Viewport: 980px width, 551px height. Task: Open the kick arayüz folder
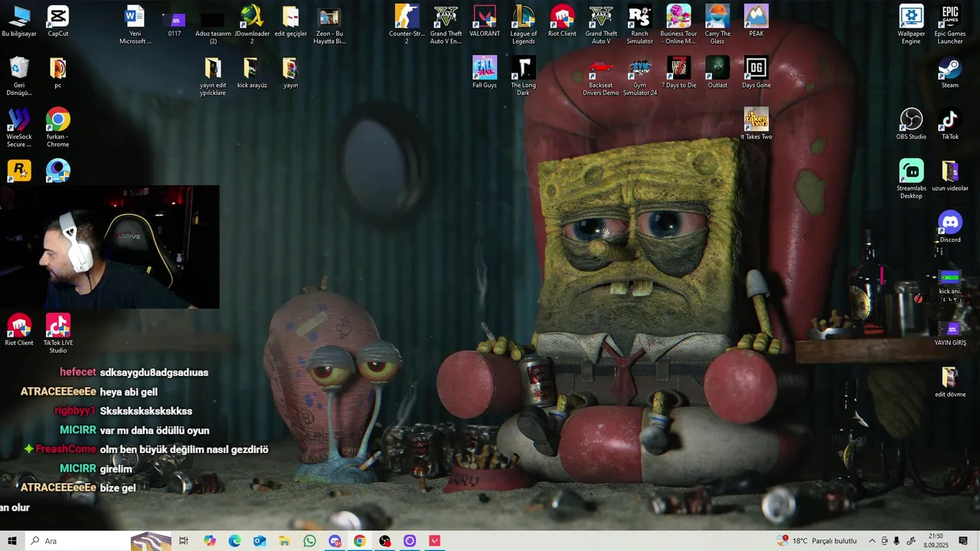tap(252, 73)
